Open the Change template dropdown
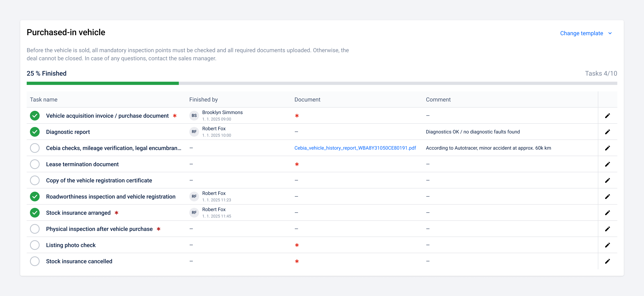644x296 pixels. pyautogui.click(x=586, y=33)
